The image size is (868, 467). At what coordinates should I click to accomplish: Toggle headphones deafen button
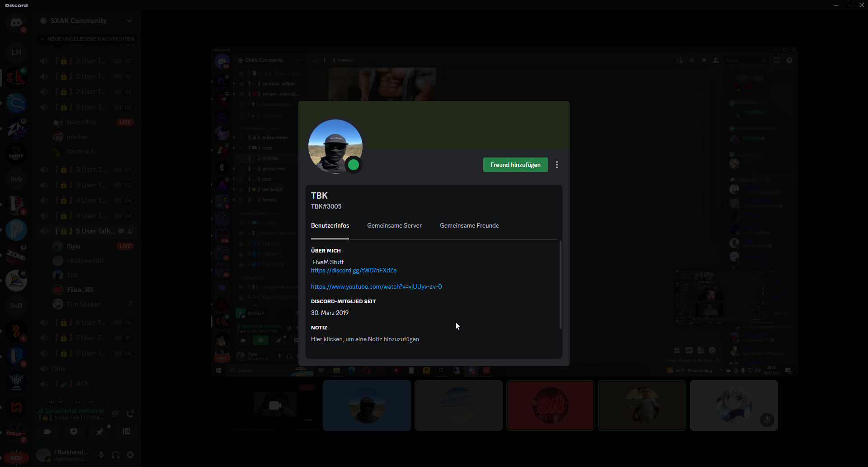pos(116,455)
